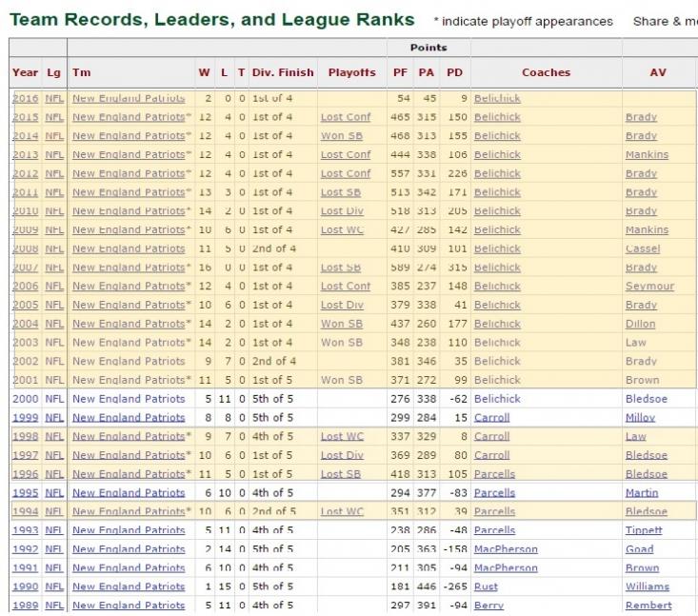Sort by the PD column header

coord(454,72)
